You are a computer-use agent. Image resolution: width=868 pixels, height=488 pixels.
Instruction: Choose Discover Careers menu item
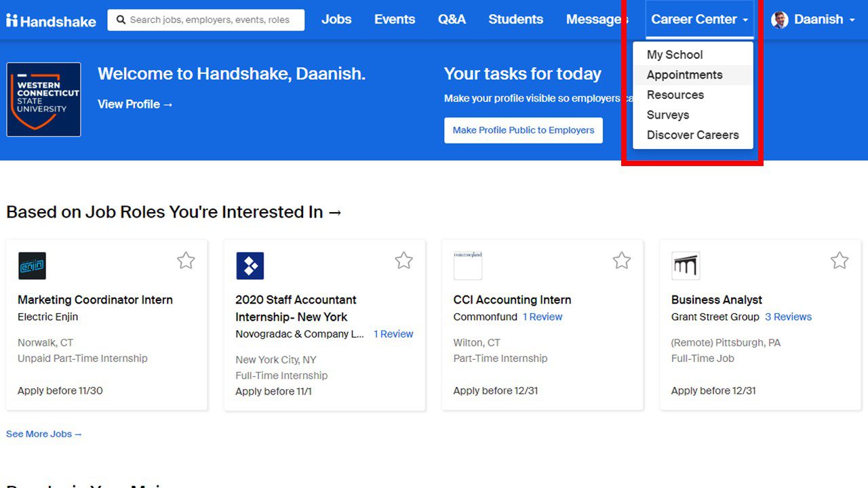693,135
